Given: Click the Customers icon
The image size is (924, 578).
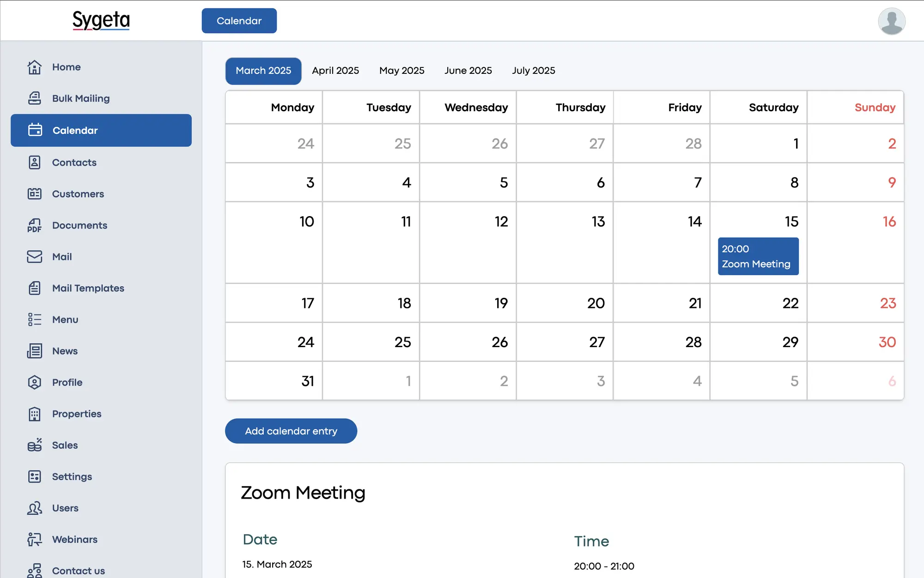Looking at the screenshot, I should point(35,194).
